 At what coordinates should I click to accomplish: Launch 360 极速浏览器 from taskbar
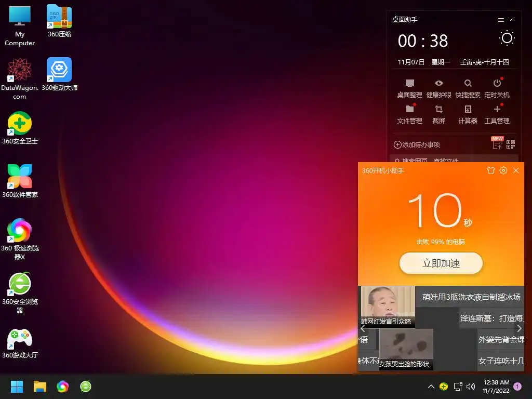[63, 387]
